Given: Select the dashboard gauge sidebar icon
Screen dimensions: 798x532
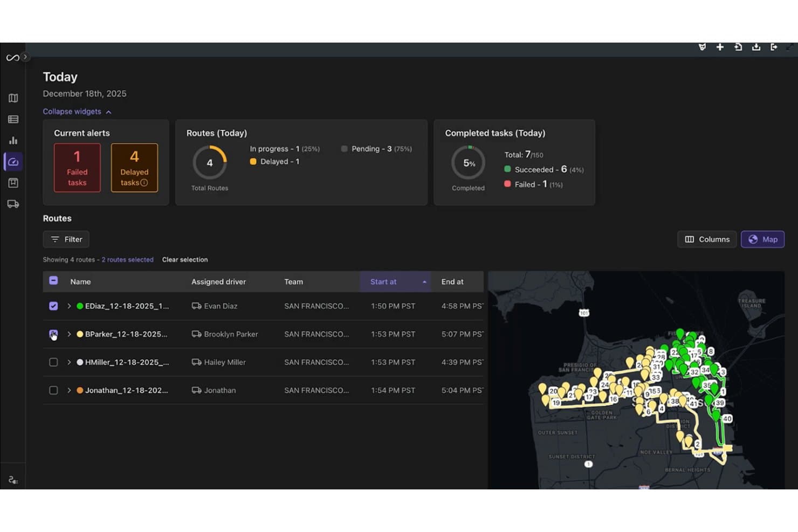Looking at the screenshot, I should (x=13, y=162).
